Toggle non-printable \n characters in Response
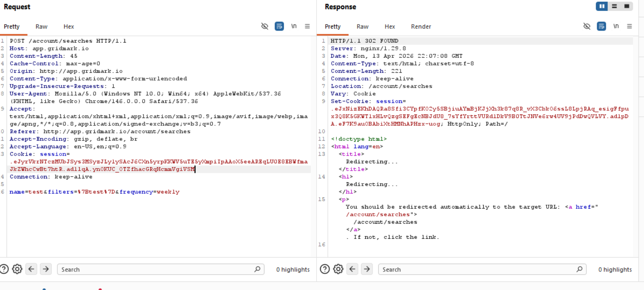 point(616,26)
